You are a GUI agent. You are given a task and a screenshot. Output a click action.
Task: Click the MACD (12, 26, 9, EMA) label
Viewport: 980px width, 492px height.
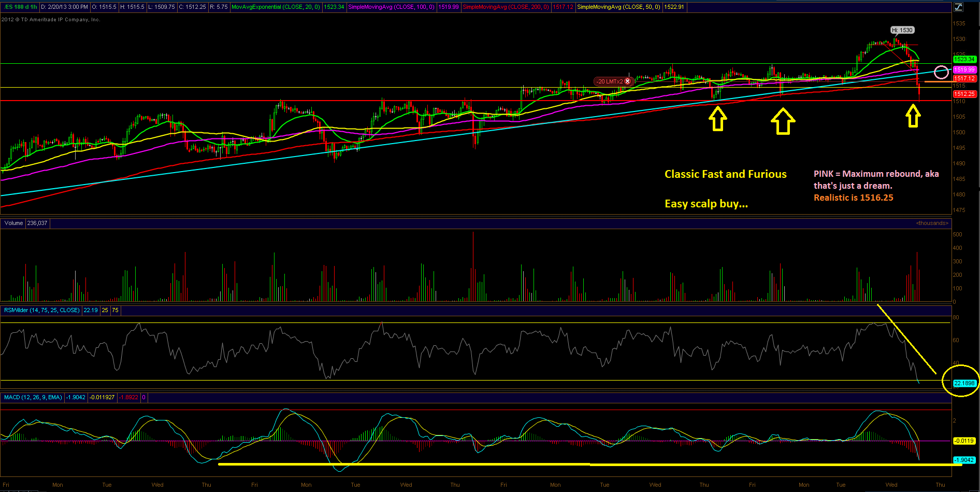click(x=33, y=397)
